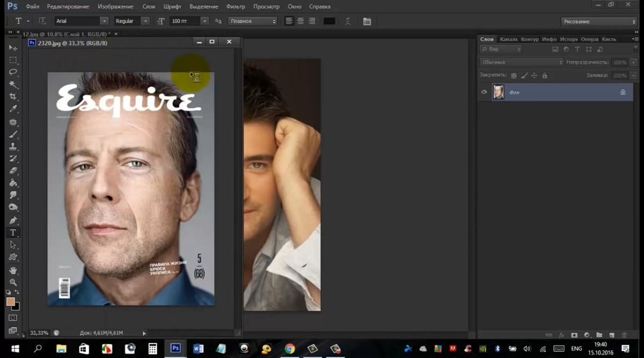Delete layer trash icon
644x358 pixels.
coord(624,335)
